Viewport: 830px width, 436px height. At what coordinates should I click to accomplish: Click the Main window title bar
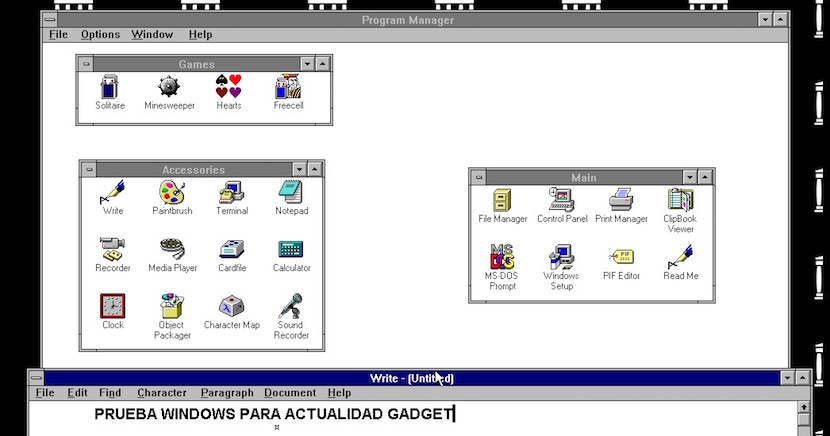coord(584,177)
